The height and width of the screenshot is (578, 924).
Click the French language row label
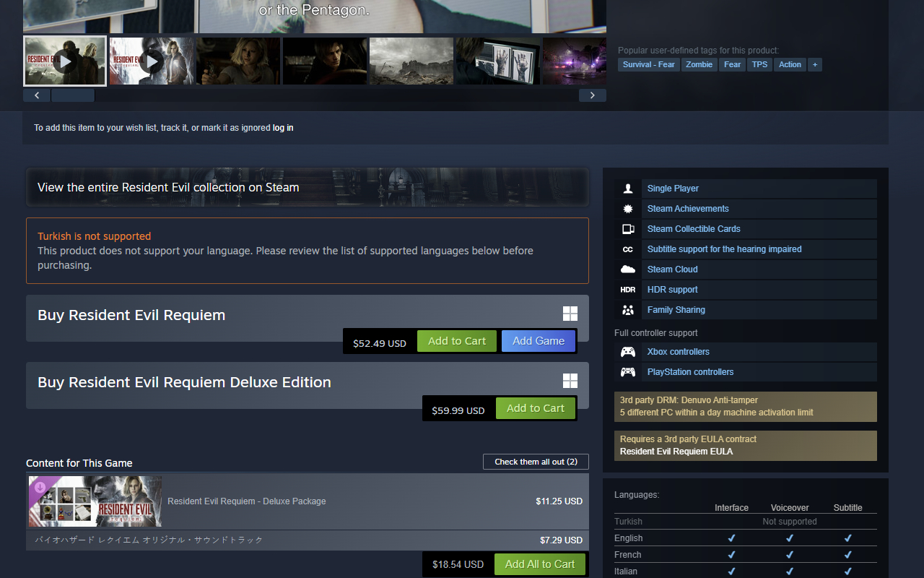click(628, 555)
